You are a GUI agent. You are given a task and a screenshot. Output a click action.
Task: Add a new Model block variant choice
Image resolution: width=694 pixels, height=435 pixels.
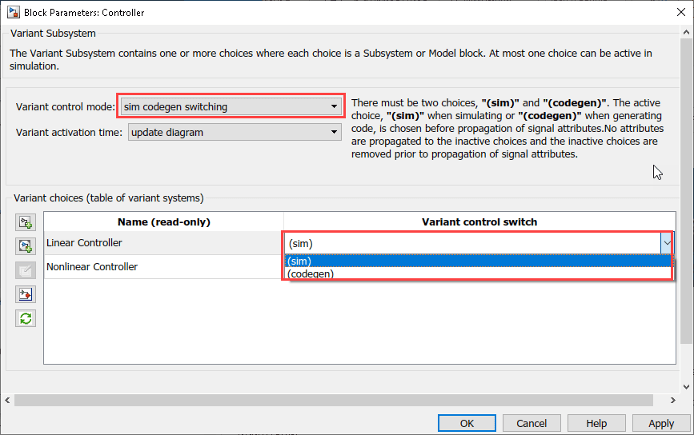click(25, 246)
